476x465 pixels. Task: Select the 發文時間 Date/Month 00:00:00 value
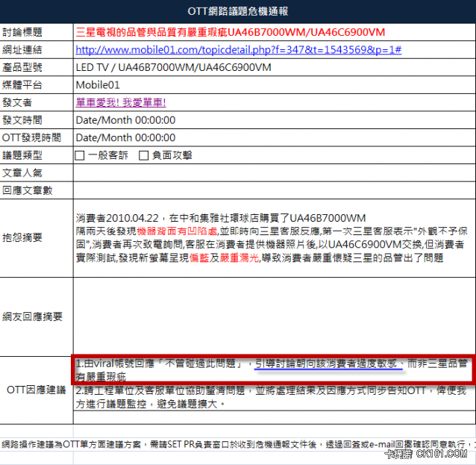(125, 120)
